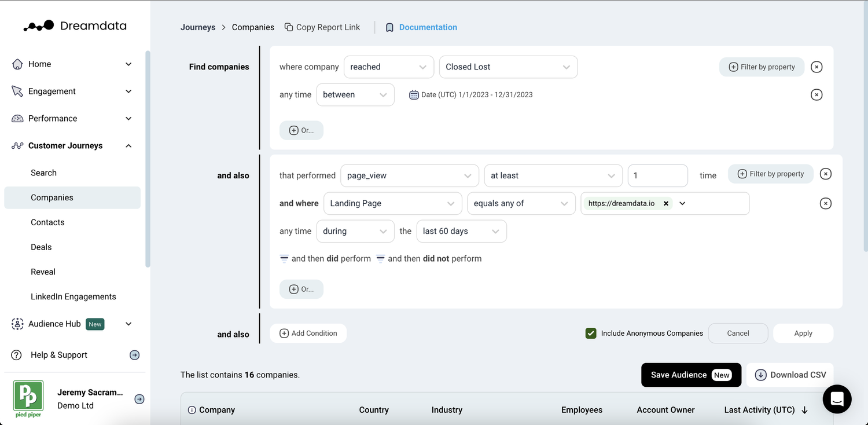Open the at least dropdown
Viewport: 868px width, 425px height.
(553, 175)
